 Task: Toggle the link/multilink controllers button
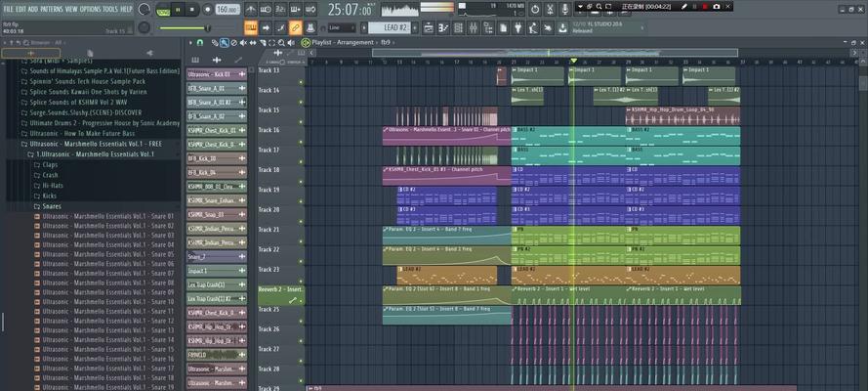click(296, 27)
